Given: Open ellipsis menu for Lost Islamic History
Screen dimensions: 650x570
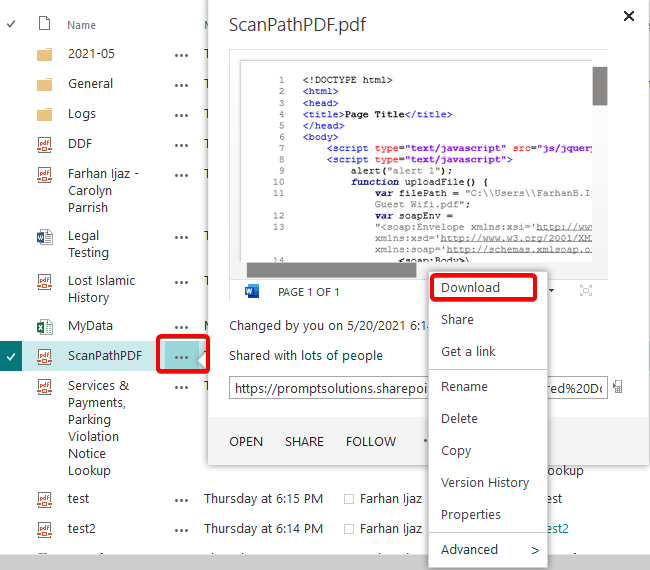Looking at the screenshot, I should coord(181,282).
